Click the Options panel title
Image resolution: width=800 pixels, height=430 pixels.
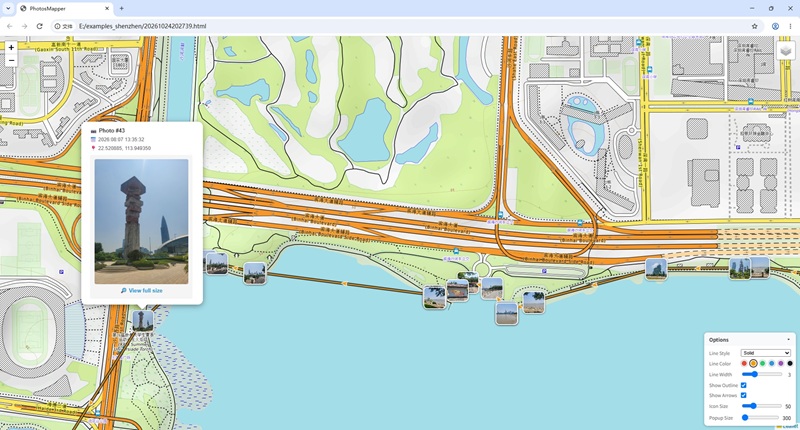[x=719, y=340]
